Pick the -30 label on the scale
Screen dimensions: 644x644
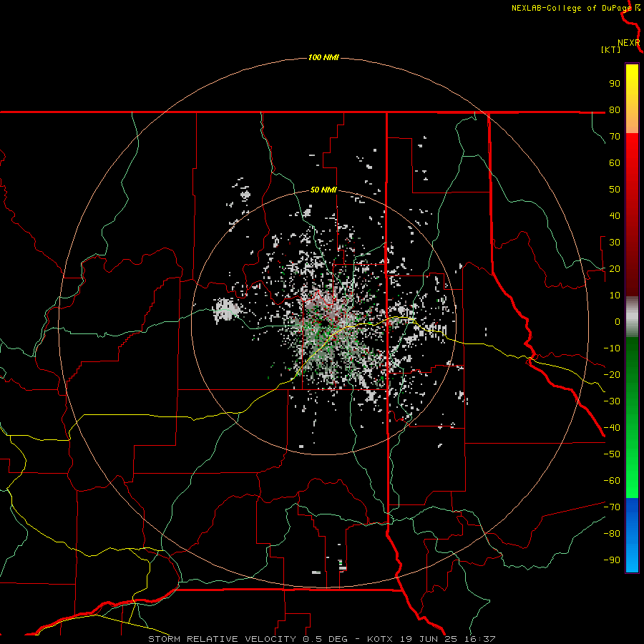pyautogui.click(x=612, y=401)
